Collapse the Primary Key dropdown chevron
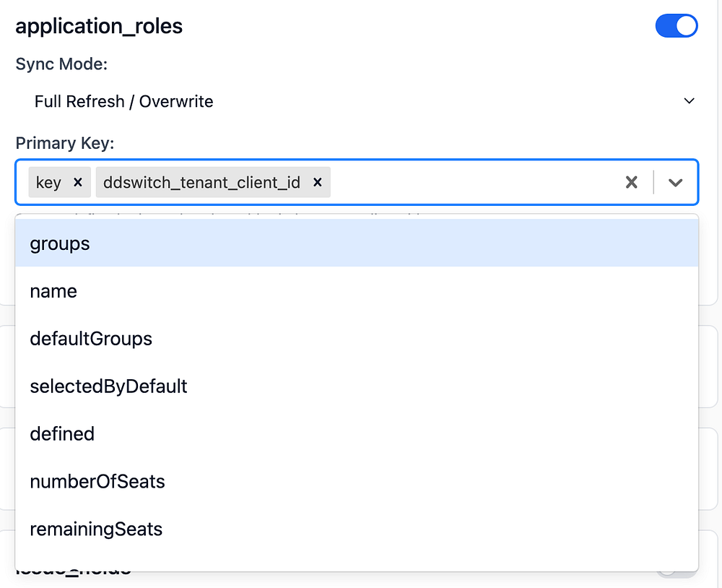Image resolution: width=722 pixels, height=588 pixels. 675,183
